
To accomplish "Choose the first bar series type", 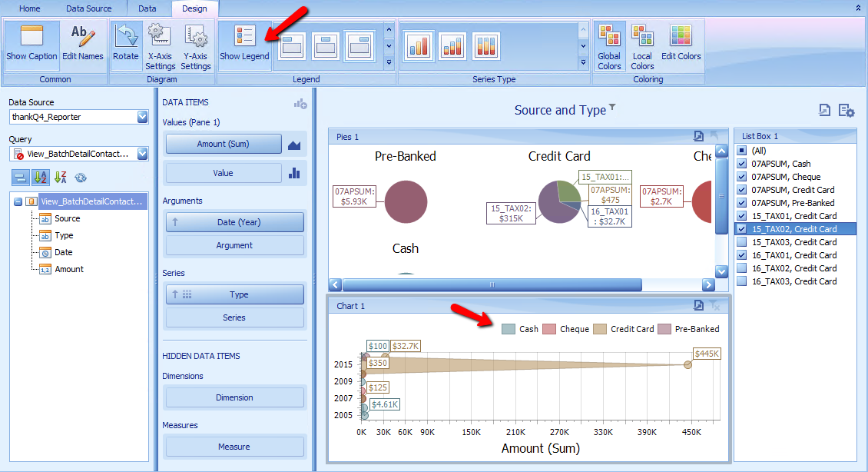I will click(x=419, y=46).
